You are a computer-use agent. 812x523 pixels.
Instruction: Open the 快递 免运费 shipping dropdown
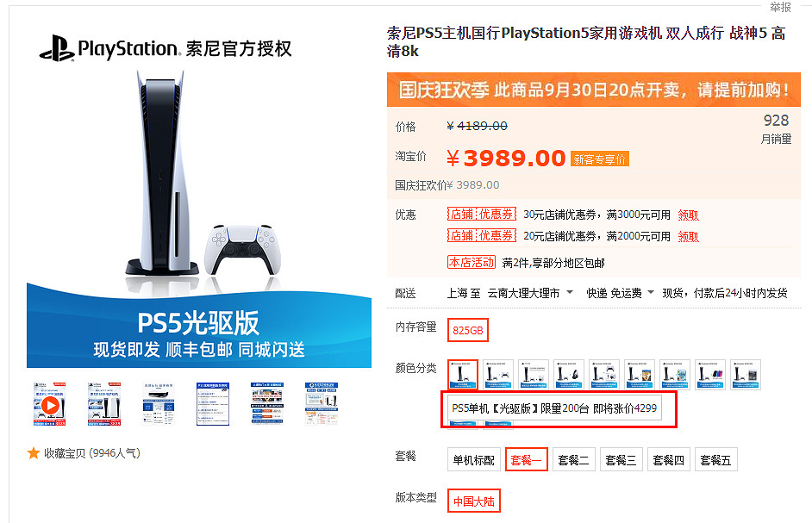(620, 293)
